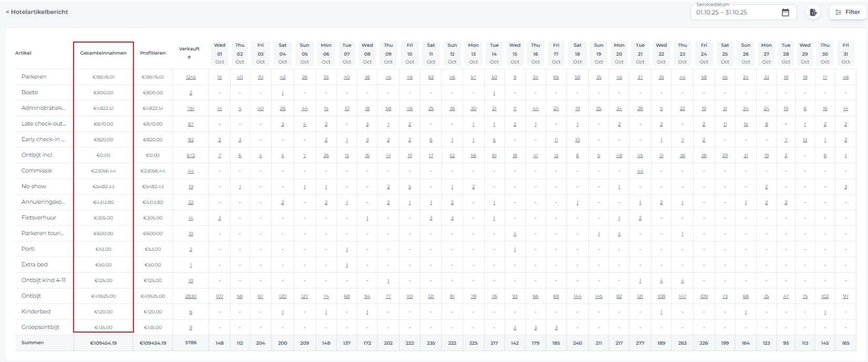This screenshot has height=362, width=868.
Task: Select the Wed 01 Oct date header
Action: click(x=220, y=53)
